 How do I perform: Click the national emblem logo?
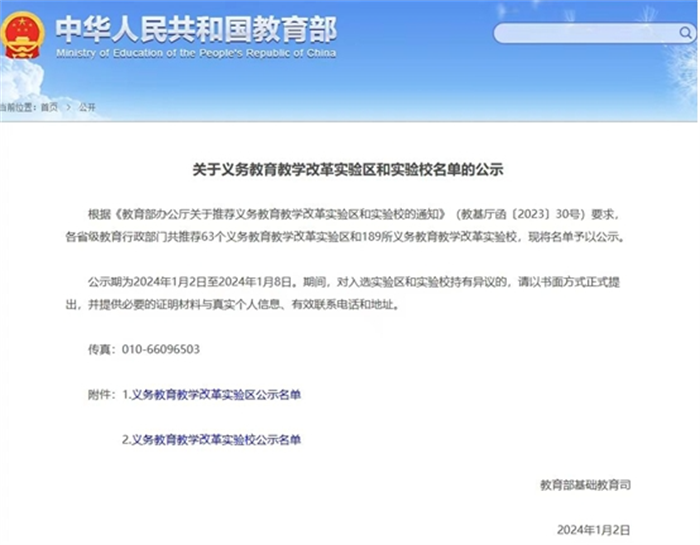point(22,36)
